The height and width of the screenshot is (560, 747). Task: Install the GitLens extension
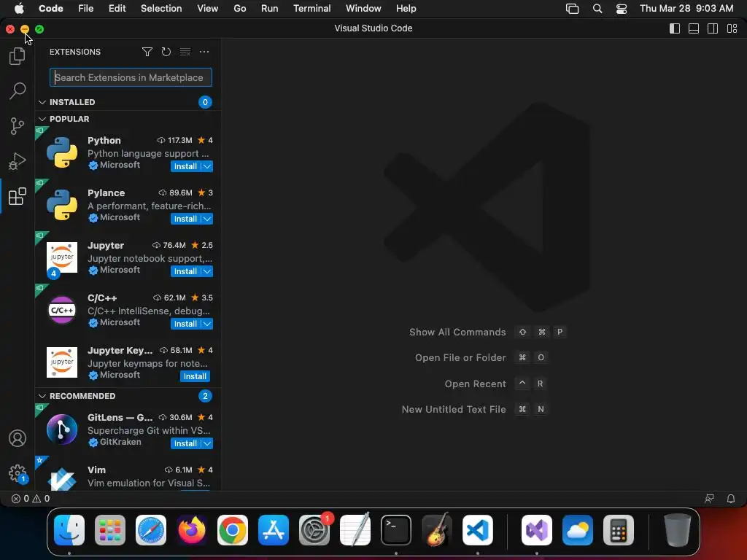click(185, 443)
